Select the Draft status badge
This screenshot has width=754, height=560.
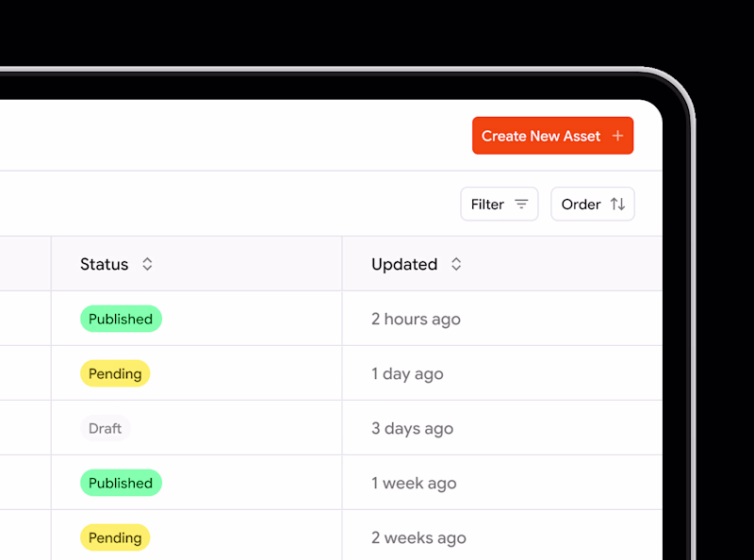106,428
